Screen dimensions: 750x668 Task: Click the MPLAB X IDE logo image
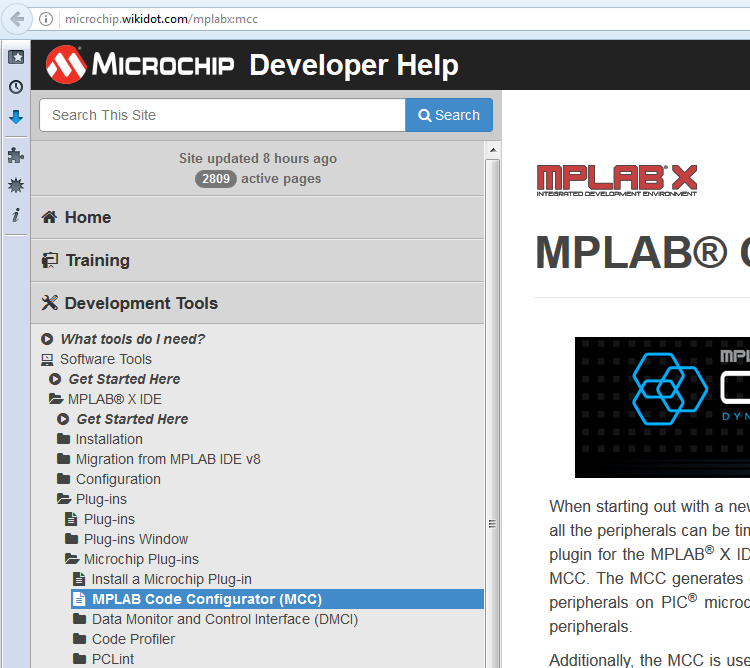[x=617, y=180]
